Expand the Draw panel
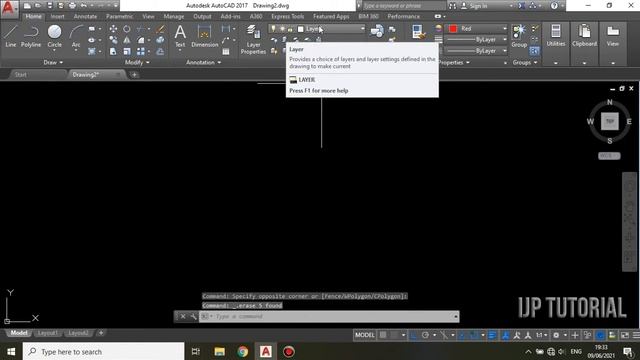 click(x=53, y=62)
